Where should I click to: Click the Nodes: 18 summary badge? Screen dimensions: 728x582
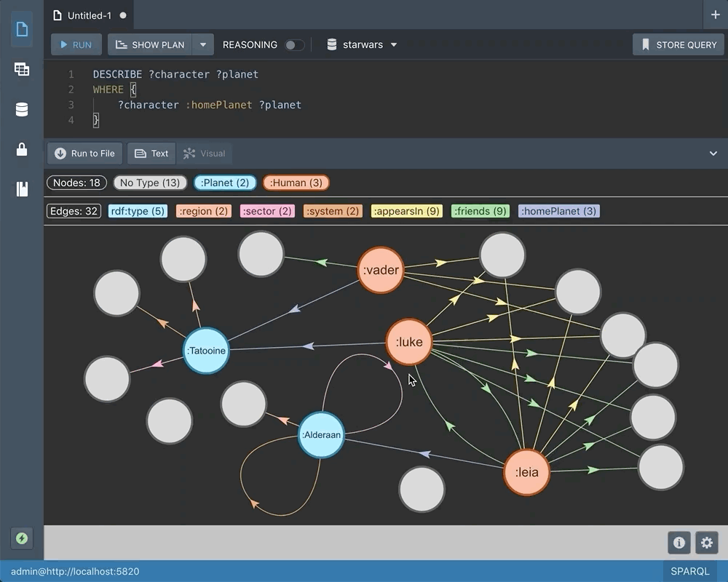(x=76, y=183)
